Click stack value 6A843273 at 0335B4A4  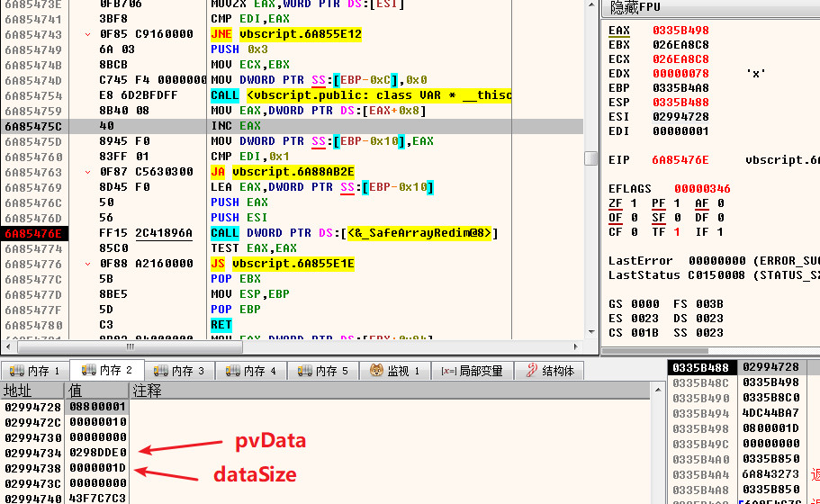[x=770, y=474]
